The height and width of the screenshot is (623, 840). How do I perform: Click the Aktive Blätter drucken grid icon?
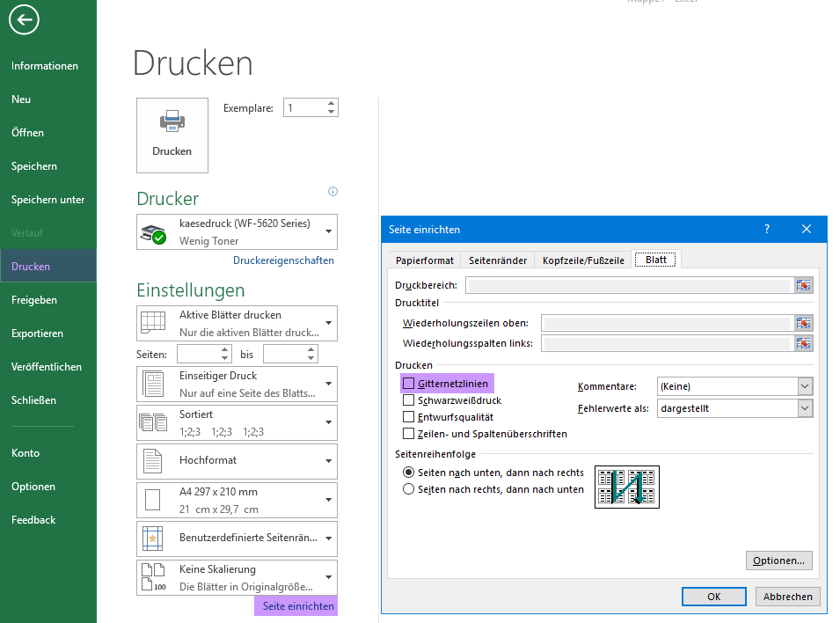[153, 323]
